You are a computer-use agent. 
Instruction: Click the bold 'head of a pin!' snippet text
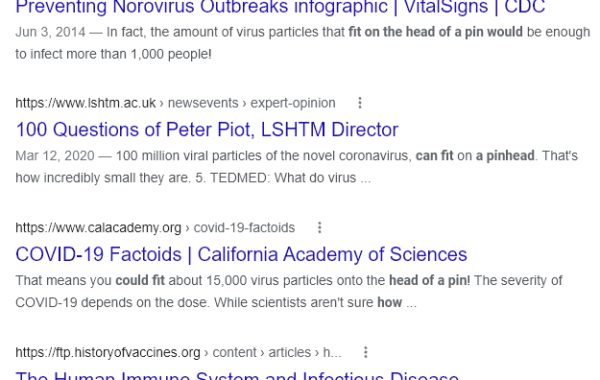click(429, 281)
